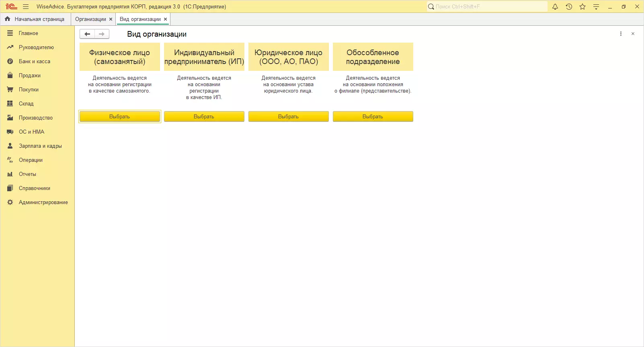Image resolution: width=644 pixels, height=347 pixels.
Task: Focus the search field Поиск Ctrl+Shift+F
Action: pyautogui.click(x=487, y=6)
